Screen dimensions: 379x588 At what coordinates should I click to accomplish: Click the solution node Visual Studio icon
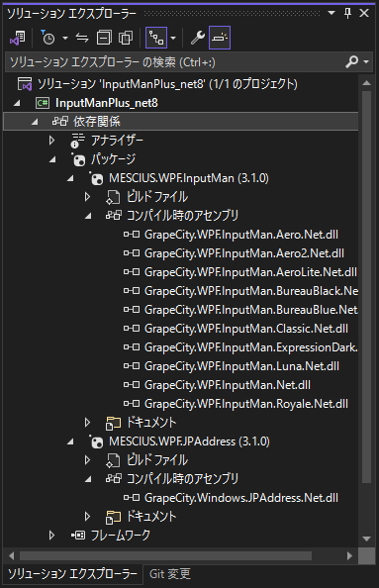(x=25, y=84)
